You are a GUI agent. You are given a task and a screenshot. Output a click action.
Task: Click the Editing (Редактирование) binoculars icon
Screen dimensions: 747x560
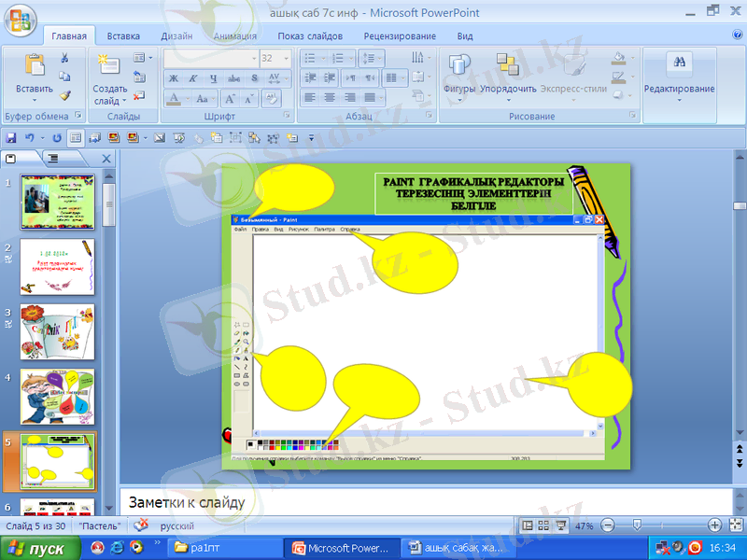point(679,62)
